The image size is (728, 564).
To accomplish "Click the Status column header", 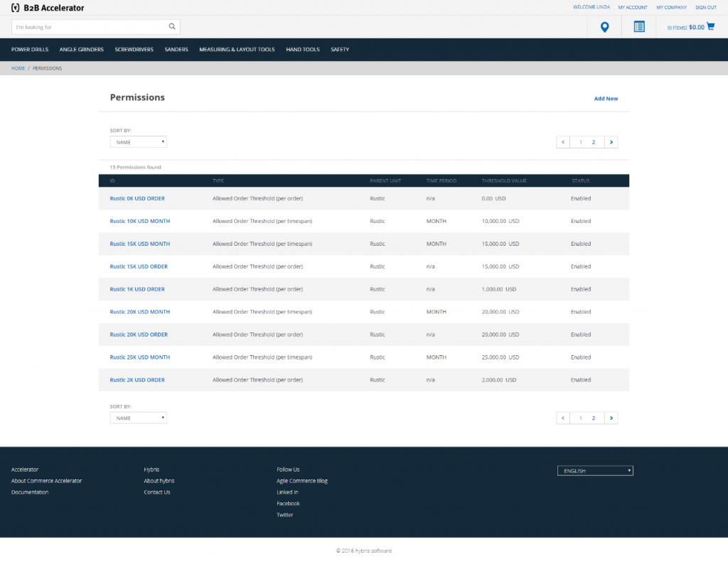I will pyautogui.click(x=580, y=181).
